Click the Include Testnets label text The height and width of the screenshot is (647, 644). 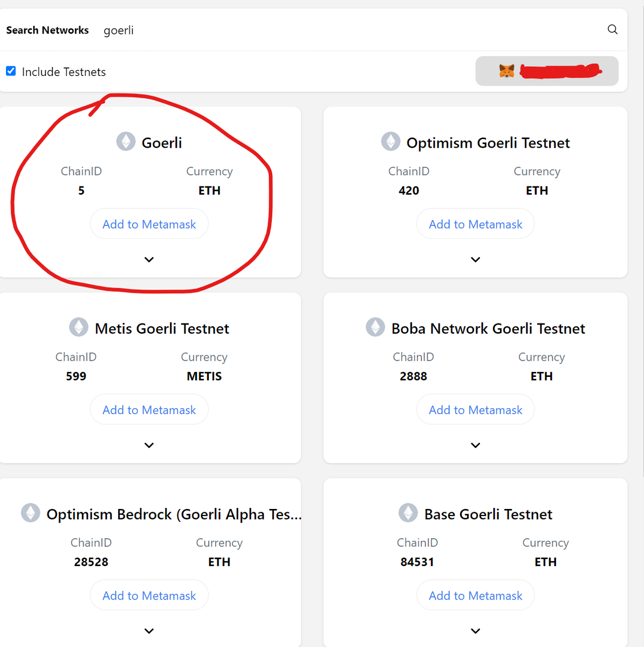tap(64, 72)
